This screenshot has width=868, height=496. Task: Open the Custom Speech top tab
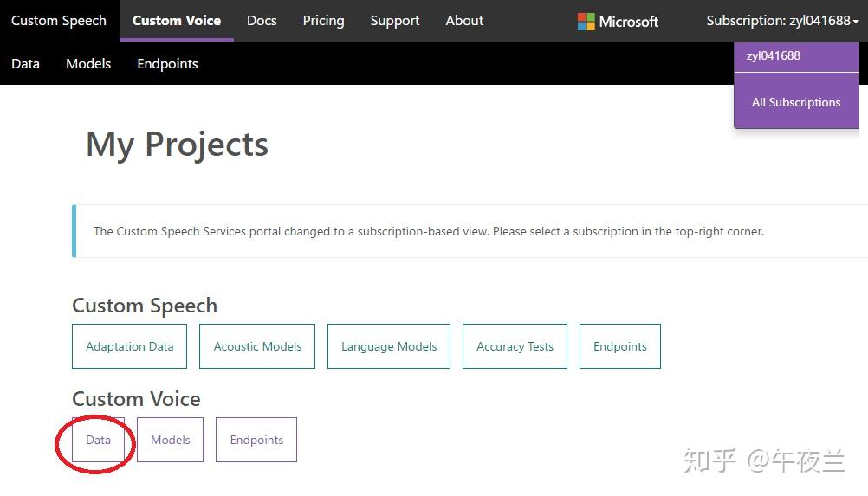click(59, 21)
